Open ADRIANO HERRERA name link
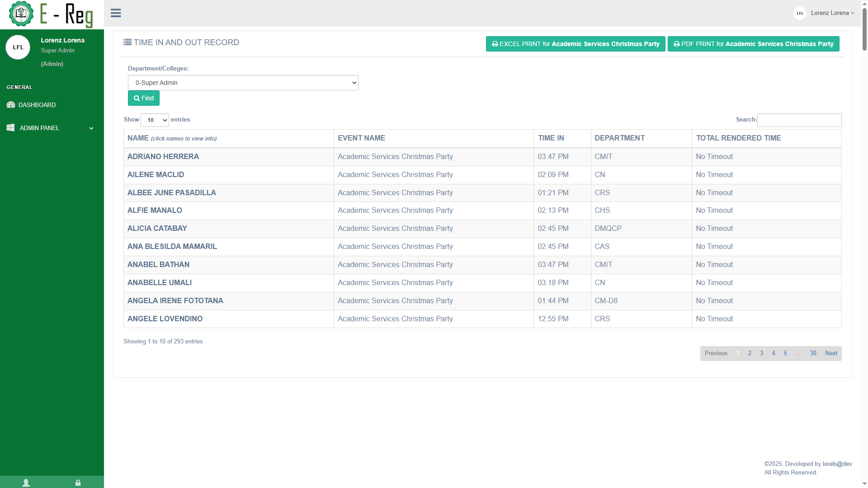The height and width of the screenshot is (488, 868). [163, 157]
